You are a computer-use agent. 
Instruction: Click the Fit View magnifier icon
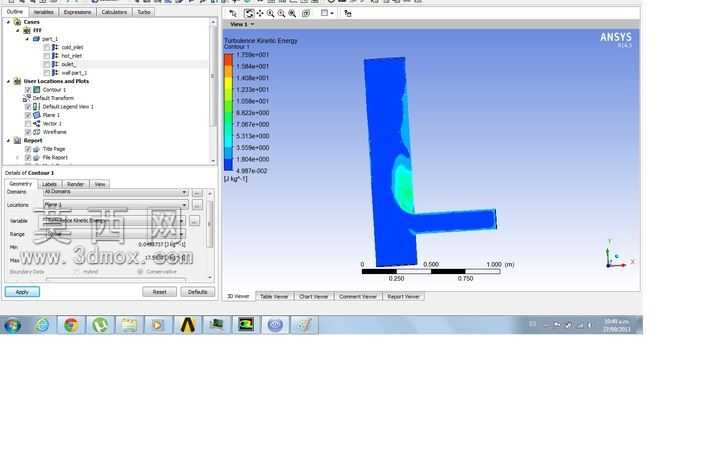point(292,13)
